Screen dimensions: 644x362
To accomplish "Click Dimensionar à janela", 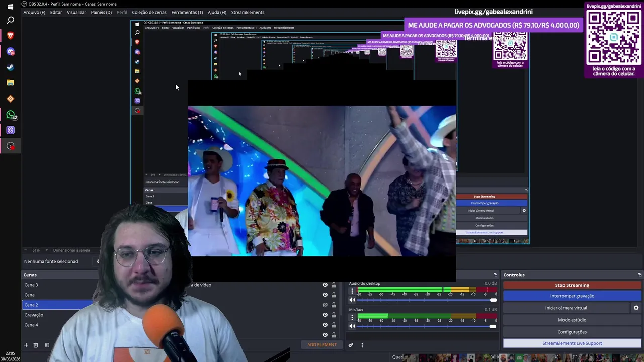I will [71, 250].
